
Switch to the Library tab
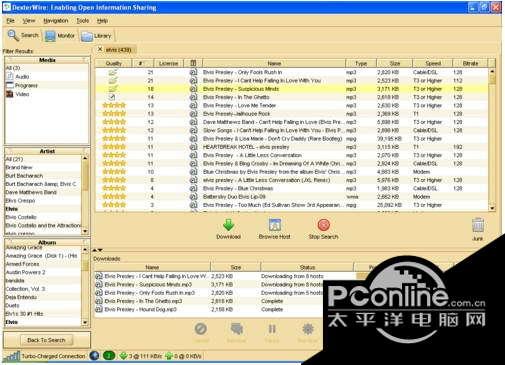click(x=96, y=36)
